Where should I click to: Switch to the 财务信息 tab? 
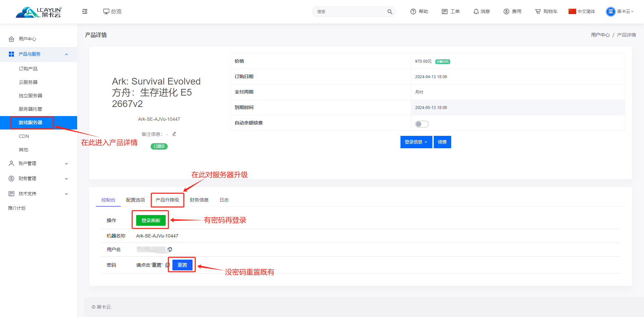tap(199, 200)
